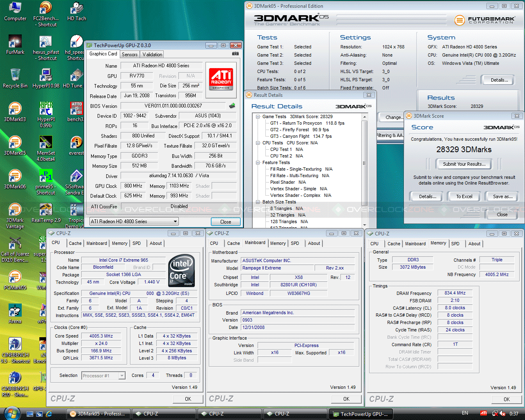The image size is (525, 420).
Task: Collapse Batch Size Tests tree node
Action: tap(258, 202)
